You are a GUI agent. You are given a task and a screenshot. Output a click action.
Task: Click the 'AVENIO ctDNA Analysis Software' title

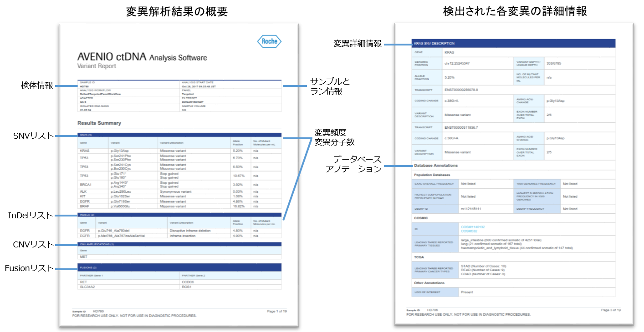point(142,57)
